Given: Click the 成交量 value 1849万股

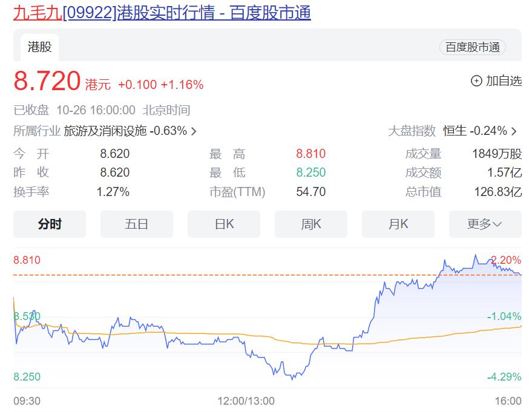Looking at the screenshot, I should (497, 154).
